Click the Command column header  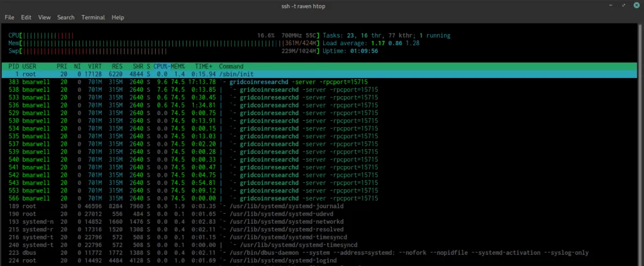[231, 66]
